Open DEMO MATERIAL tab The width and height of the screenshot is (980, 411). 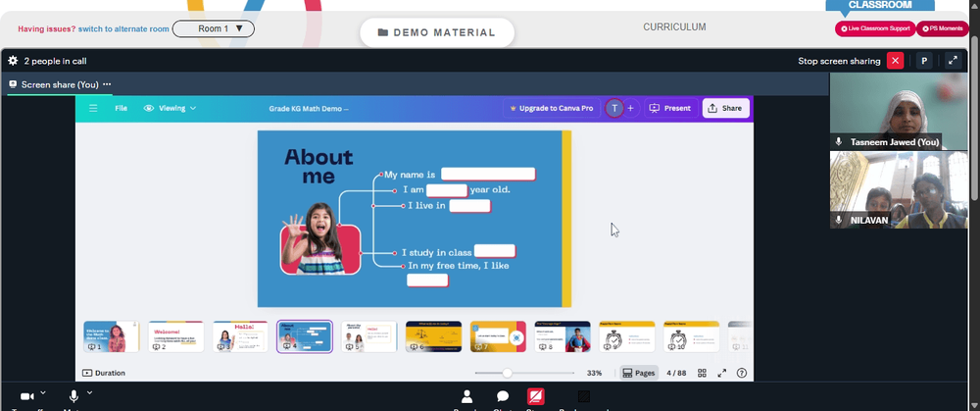pos(437,32)
